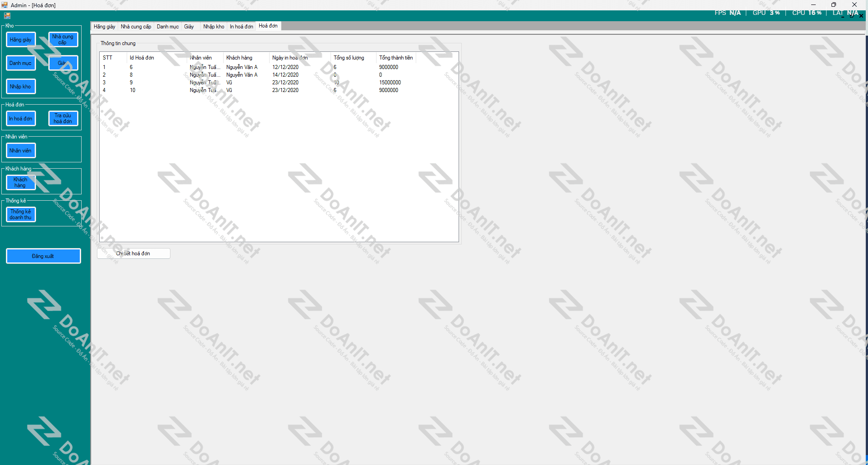Open In hoá đơn sidebar button
Image resolution: width=868 pixels, height=465 pixels.
[21, 119]
